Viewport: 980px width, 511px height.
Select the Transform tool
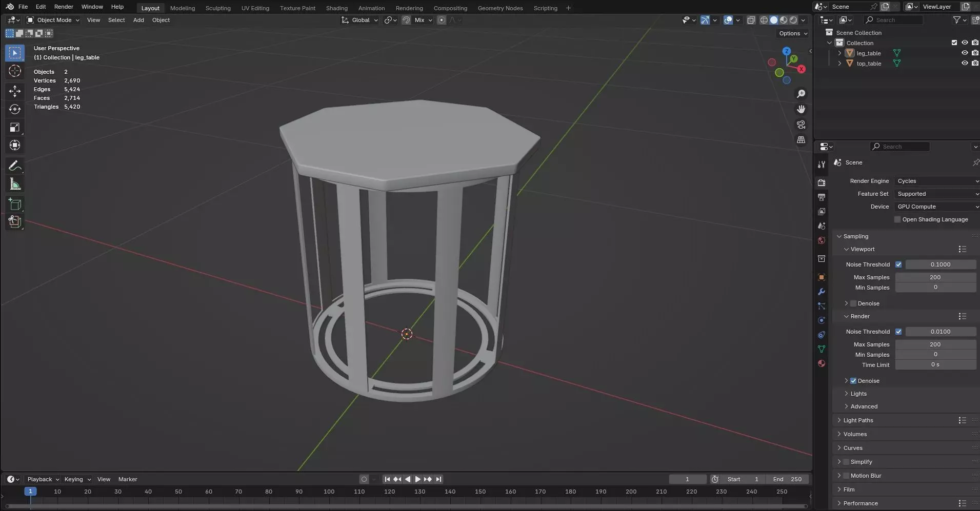[15, 145]
